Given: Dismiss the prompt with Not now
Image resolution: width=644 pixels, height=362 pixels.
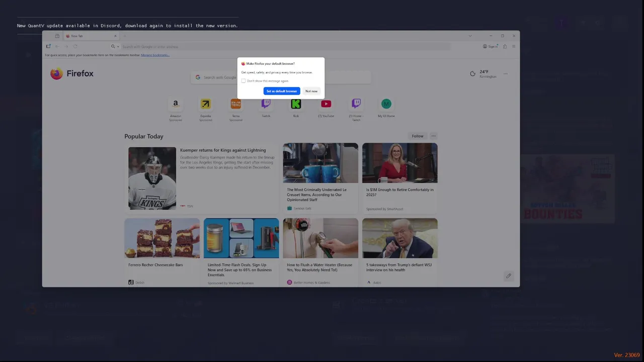Looking at the screenshot, I should tap(311, 91).
